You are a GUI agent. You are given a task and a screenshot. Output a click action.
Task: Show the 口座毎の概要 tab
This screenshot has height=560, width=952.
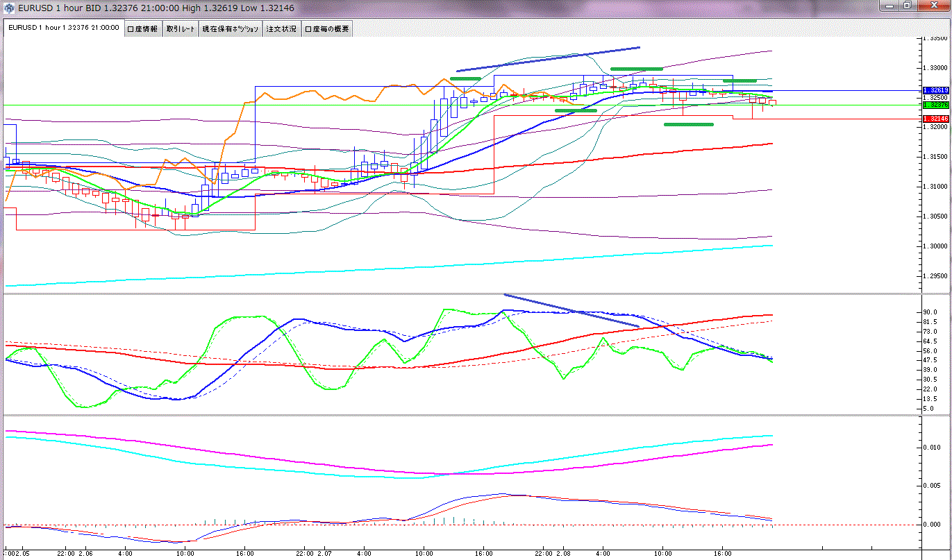(327, 29)
